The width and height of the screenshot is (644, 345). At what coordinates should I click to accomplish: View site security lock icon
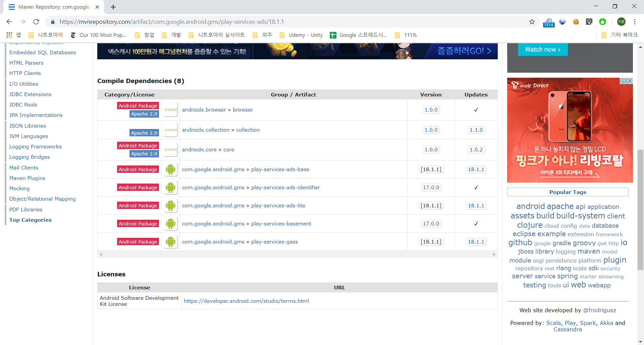click(53, 22)
